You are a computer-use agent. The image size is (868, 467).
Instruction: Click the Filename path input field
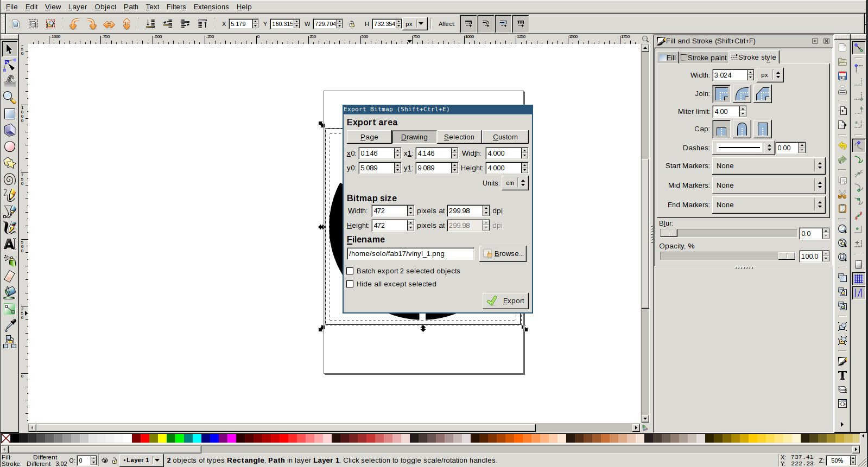pyautogui.click(x=410, y=254)
